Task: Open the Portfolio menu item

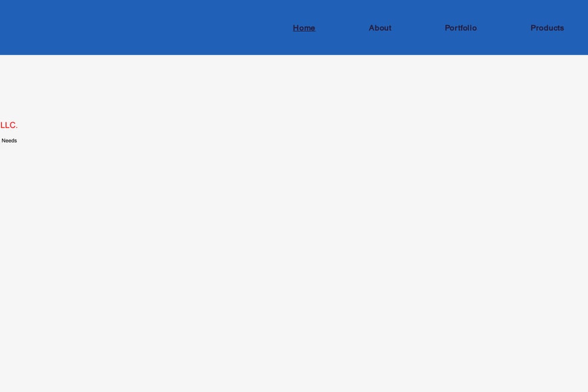Action: pyautogui.click(x=460, y=28)
